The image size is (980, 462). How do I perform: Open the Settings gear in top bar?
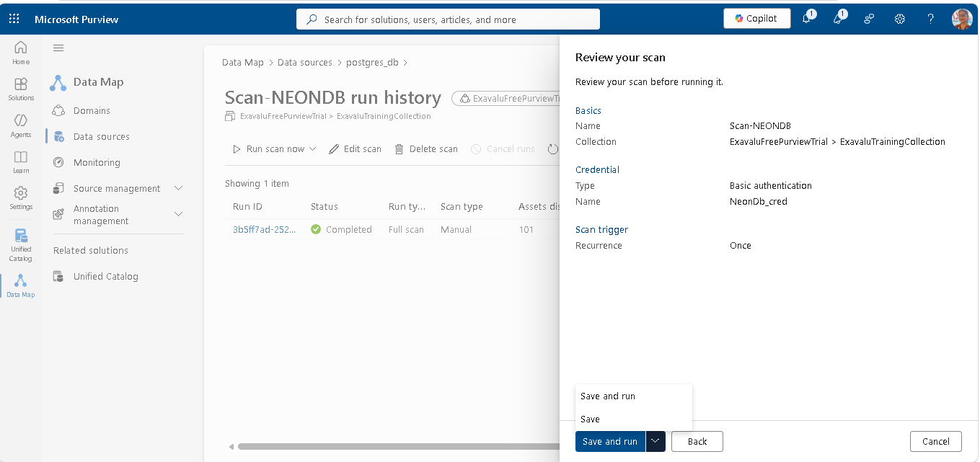point(900,19)
